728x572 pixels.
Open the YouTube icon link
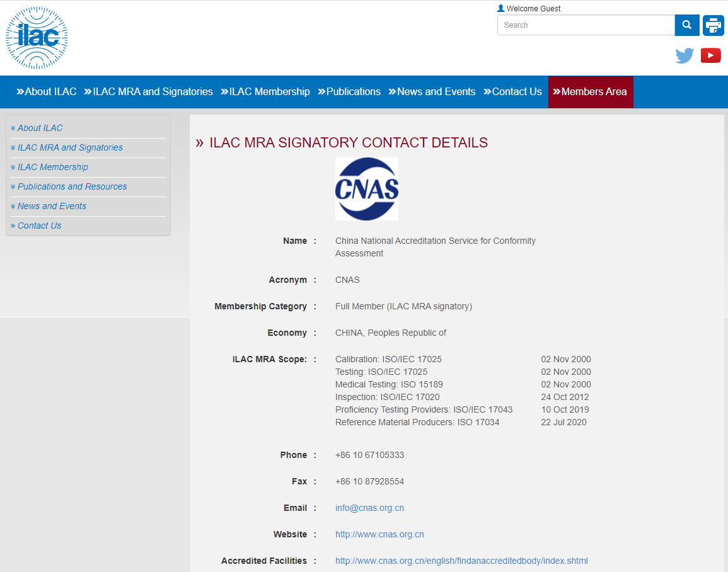click(711, 55)
